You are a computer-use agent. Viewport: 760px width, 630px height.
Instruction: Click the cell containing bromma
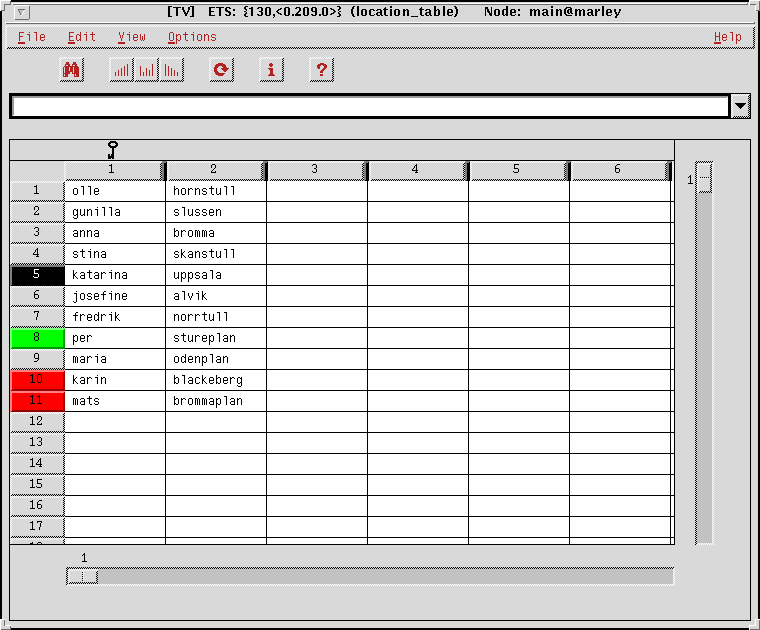216,233
